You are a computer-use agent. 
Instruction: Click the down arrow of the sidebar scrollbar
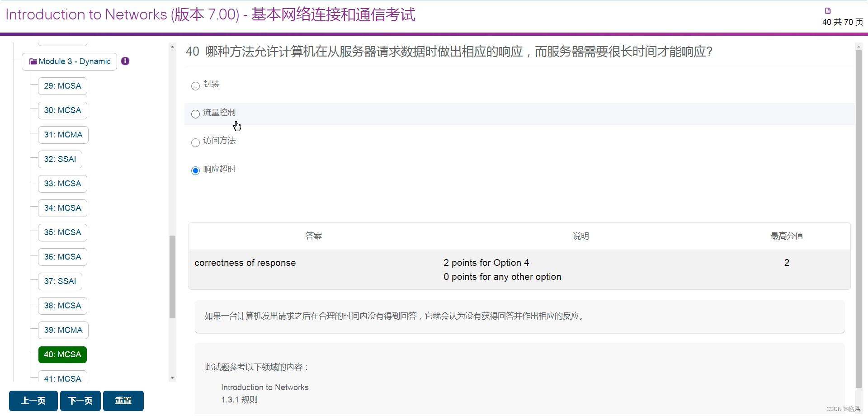172,377
